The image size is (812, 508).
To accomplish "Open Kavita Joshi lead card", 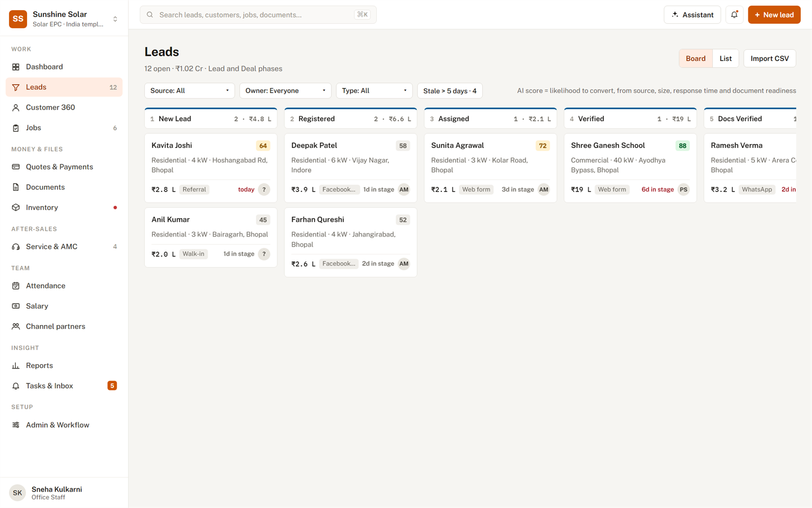I will (211, 168).
